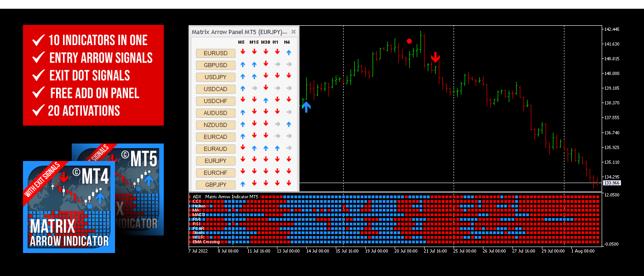Click the EMA Crossing row label
Image resolution: width=644 pixels, height=276 pixels.
[x=206, y=242]
